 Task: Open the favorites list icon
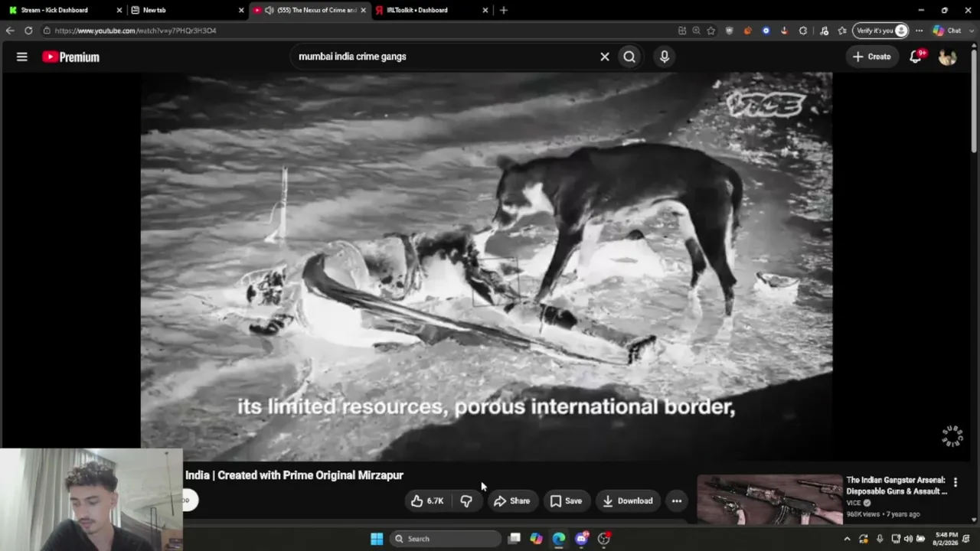point(842,31)
